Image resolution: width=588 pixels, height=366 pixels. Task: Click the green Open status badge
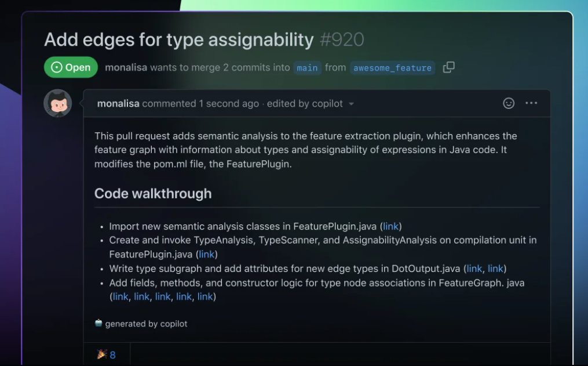pos(71,67)
